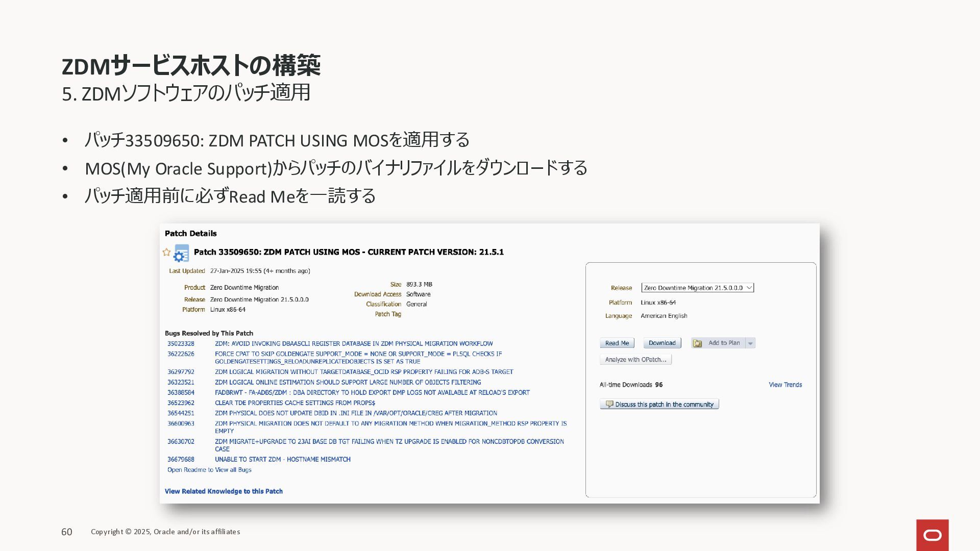Click Product value Zero Downtime Migration
Screen dimensions: 980x551
[x=244, y=288]
